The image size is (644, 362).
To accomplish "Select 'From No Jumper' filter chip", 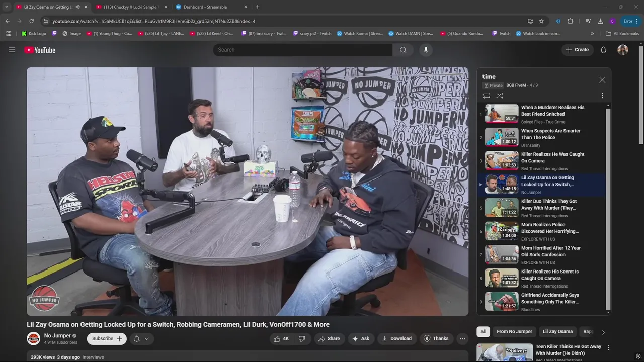I will pyautogui.click(x=514, y=332).
